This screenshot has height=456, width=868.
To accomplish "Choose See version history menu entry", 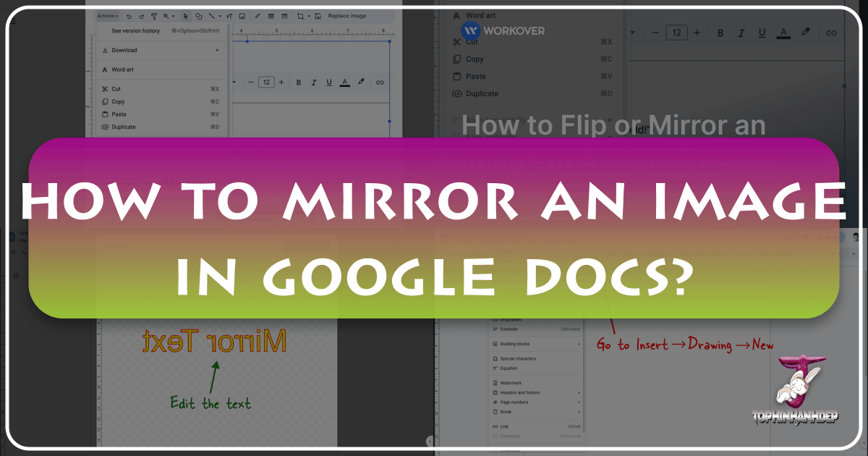I will (x=135, y=31).
